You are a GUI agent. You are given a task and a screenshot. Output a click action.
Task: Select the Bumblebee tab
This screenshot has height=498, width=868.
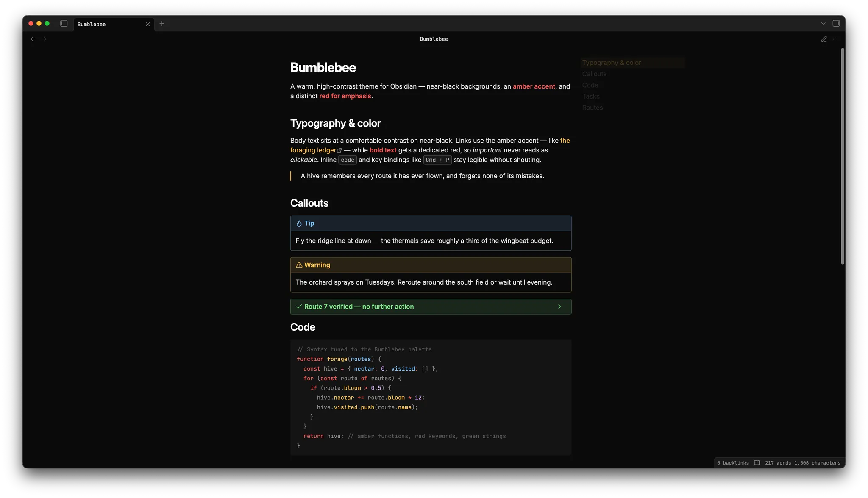[114, 24]
